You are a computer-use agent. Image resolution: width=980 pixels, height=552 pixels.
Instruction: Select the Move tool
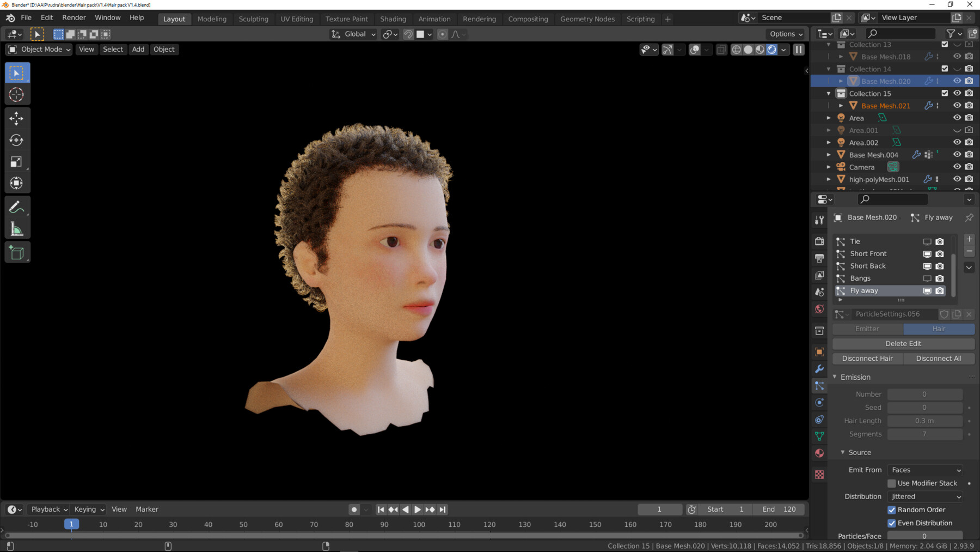click(x=17, y=118)
